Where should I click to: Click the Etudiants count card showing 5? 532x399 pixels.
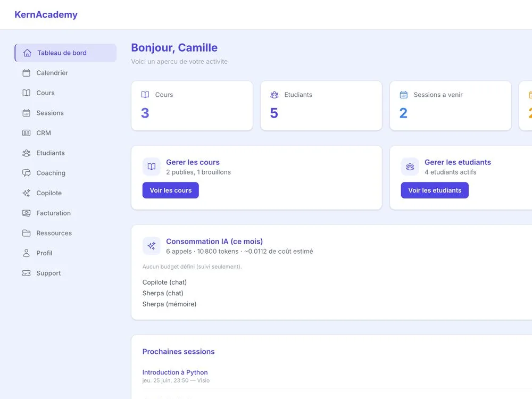(321, 105)
